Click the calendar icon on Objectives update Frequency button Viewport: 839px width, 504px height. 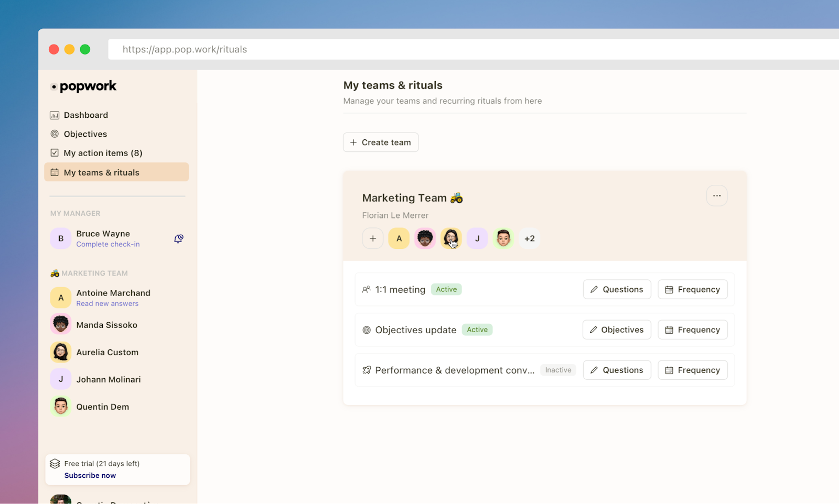669,330
